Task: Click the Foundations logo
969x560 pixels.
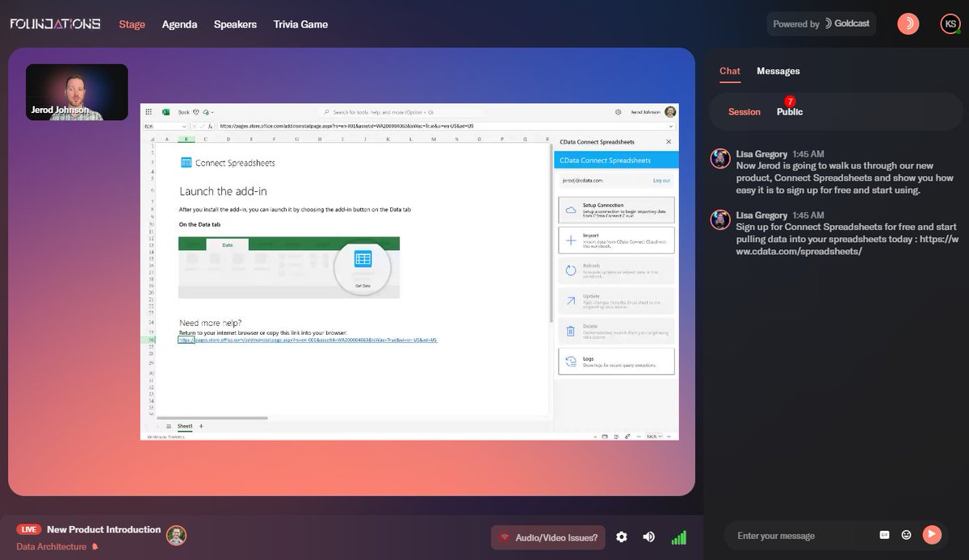Action: tap(55, 24)
